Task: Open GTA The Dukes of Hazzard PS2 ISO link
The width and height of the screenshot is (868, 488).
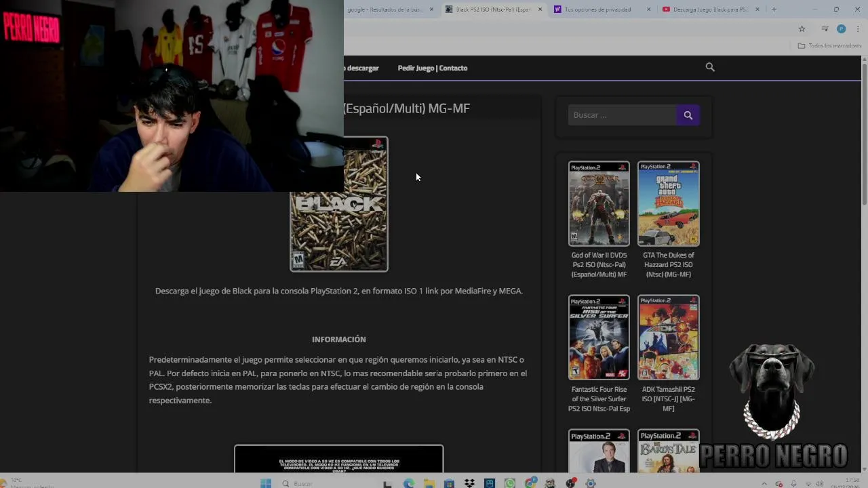Action: tap(669, 265)
